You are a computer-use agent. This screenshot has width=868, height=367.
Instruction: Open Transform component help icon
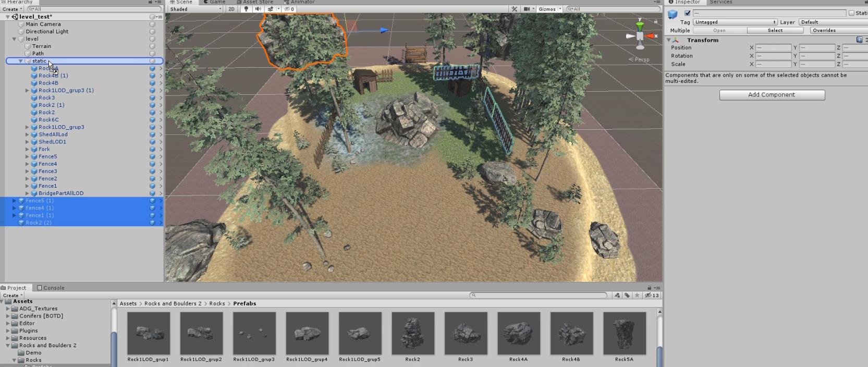[x=860, y=40]
